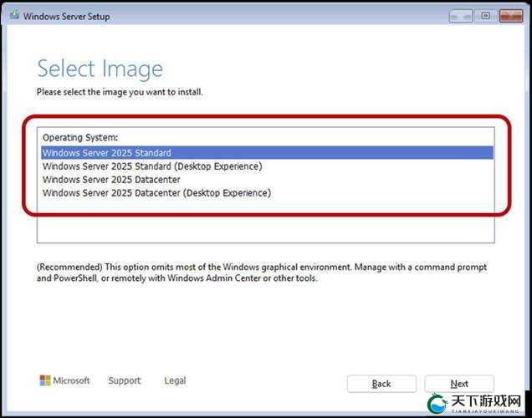This screenshot has height=418, width=532.
Task: Click the Next button
Action: (459, 384)
